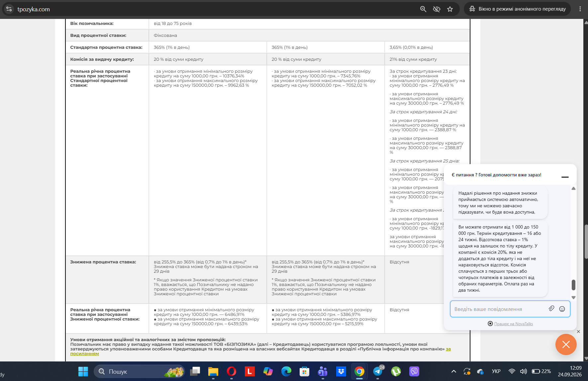Open Dropbox taskbar icon
Screen dimensions: 588x381
click(341, 371)
